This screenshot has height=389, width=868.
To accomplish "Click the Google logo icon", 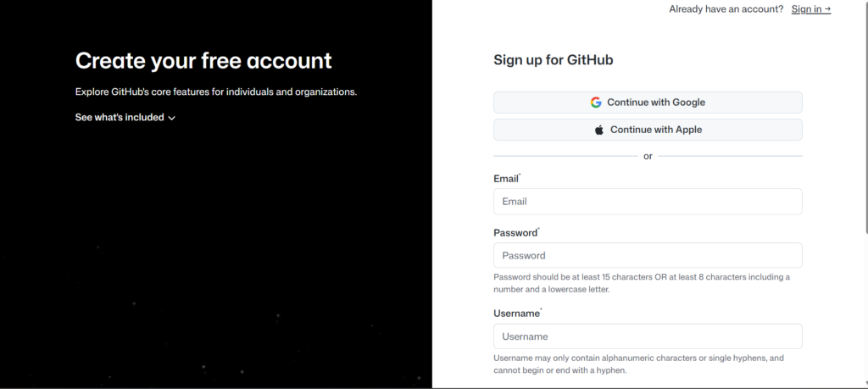I will 596,103.
